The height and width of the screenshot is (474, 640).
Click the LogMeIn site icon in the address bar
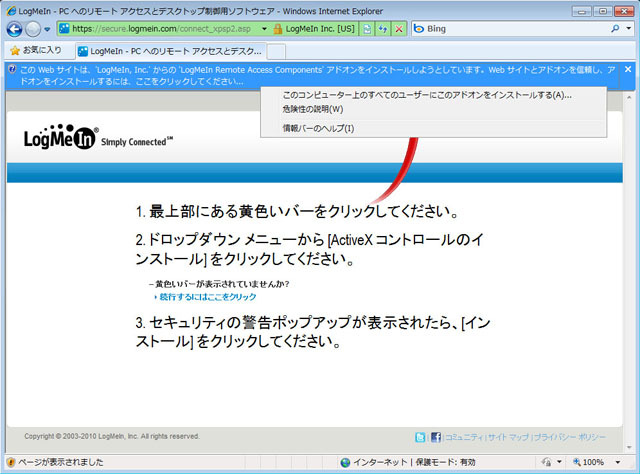64,29
